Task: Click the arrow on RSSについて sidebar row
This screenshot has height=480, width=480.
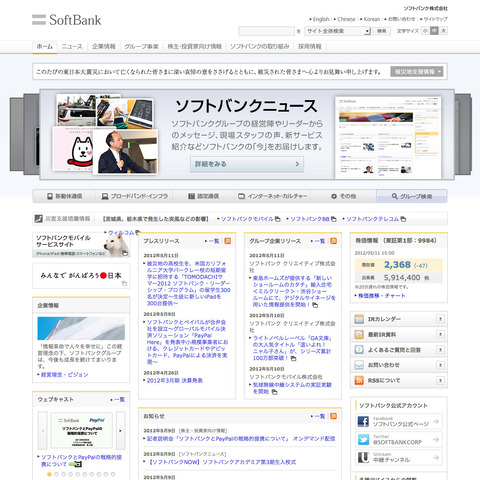Action: pyautogui.click(x=440, y=380)
